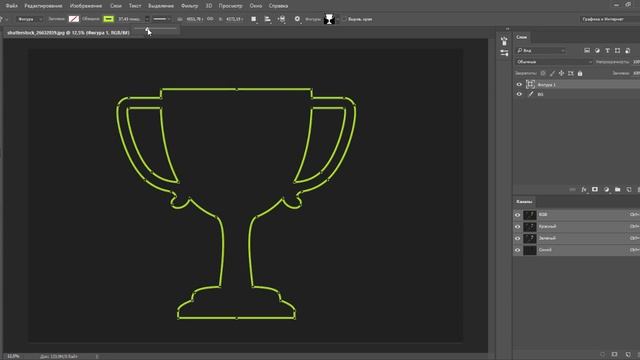The width and height of the screenshot is (640, 360).
Task: Switch to the Слои panel tab
Action: click(521, 37)
